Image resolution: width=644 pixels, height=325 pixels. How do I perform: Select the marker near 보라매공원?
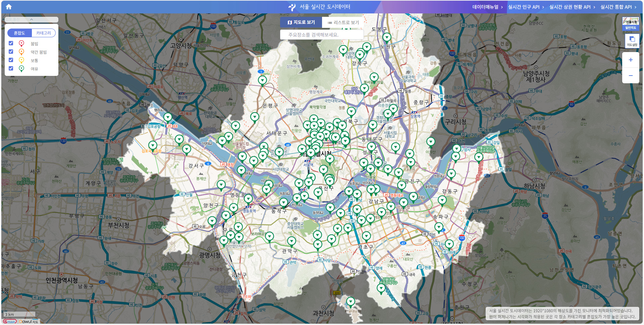269,237
